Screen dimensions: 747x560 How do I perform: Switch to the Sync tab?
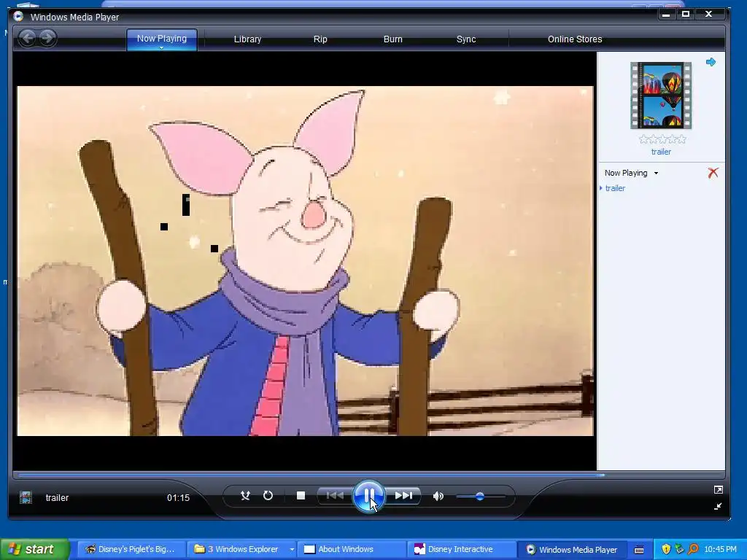point(466,39)
